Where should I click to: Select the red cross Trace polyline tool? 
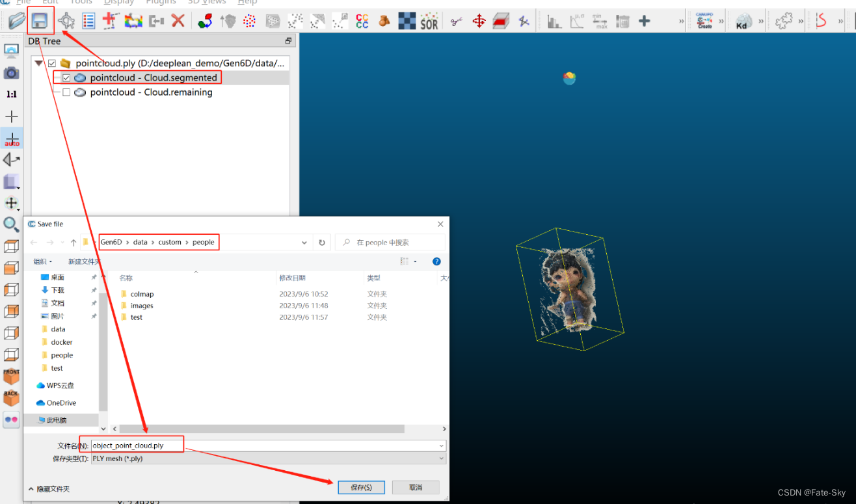click(110, 21)
